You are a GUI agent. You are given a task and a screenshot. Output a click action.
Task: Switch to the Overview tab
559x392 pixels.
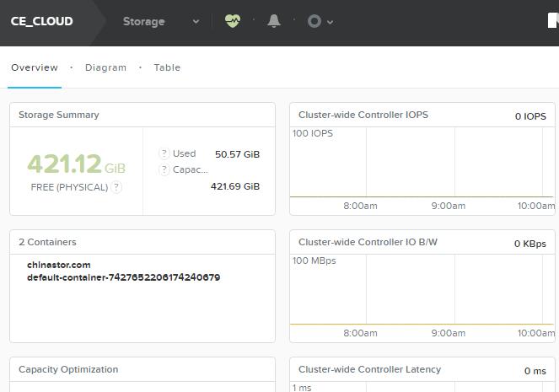(x=35, y=67)
